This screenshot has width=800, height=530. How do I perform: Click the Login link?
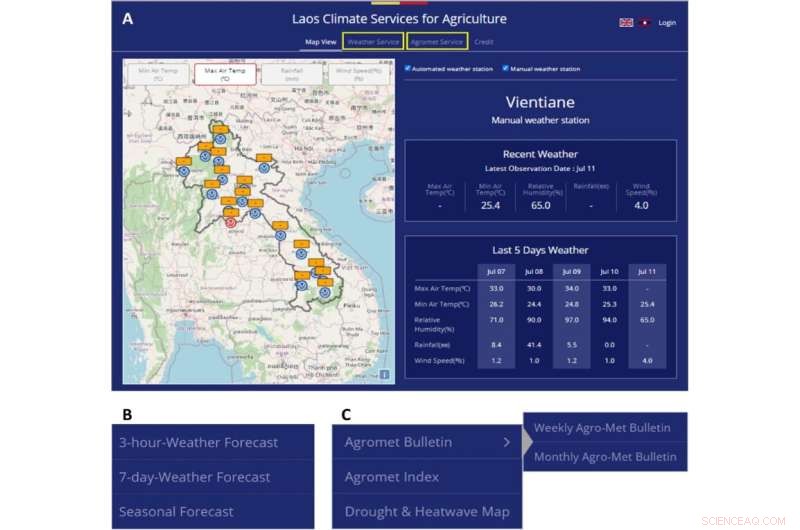pyautogui.click(x=667, y=22)
